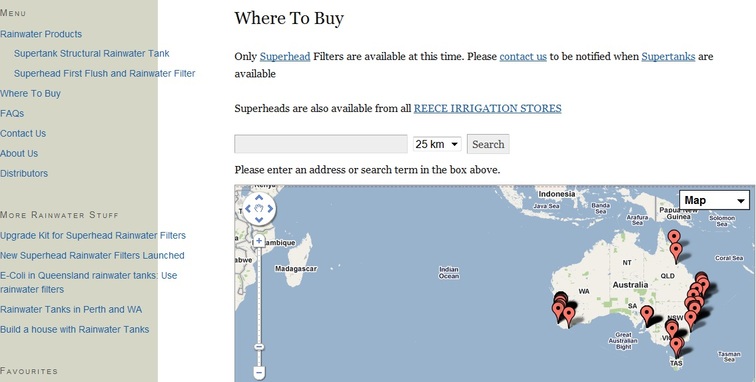Focus the address search input box

pyautogui.click(x=321, y=144)
